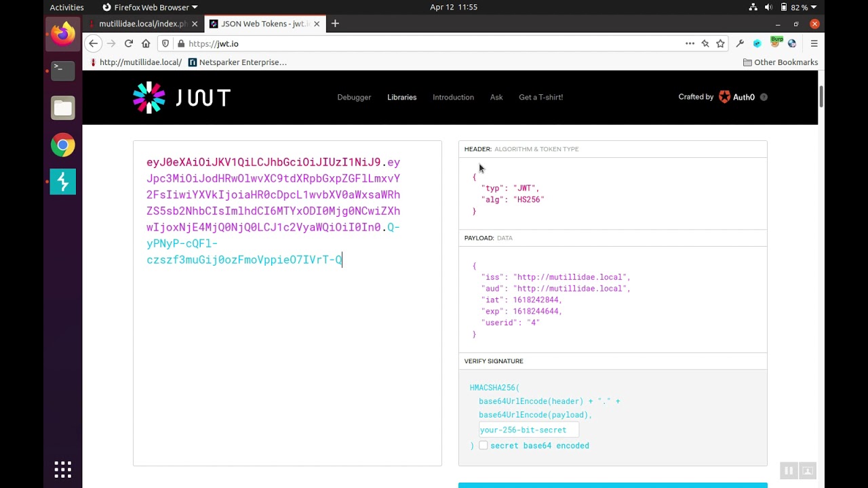Open Files manager from the dock
Screen dimensions: 868x488
(x=63, y=107)
